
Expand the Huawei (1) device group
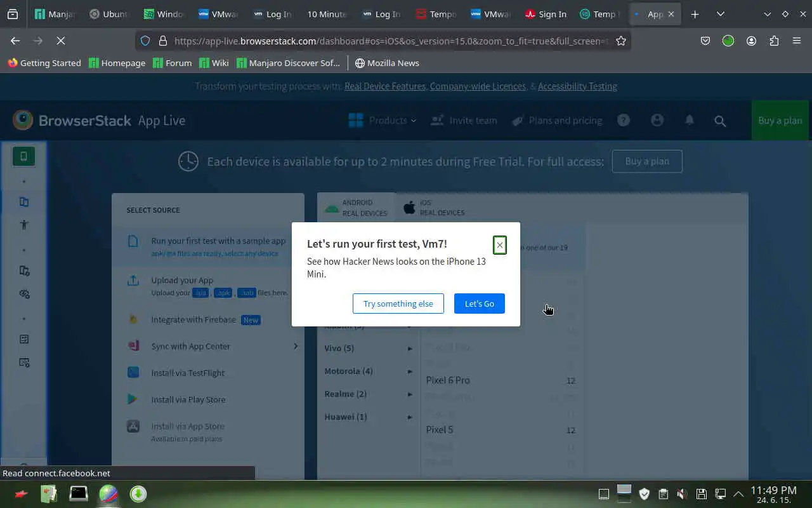(x=369, y=417)
